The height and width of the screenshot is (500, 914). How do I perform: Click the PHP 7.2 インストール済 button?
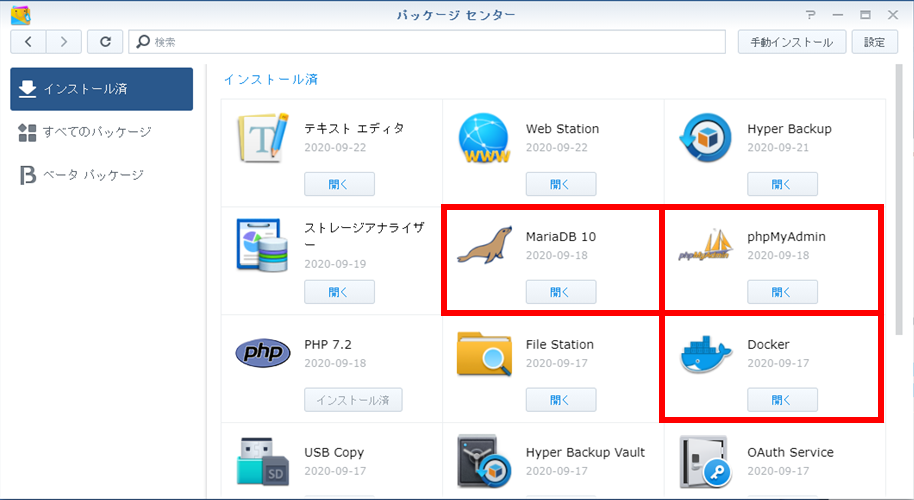pos(353,400)
